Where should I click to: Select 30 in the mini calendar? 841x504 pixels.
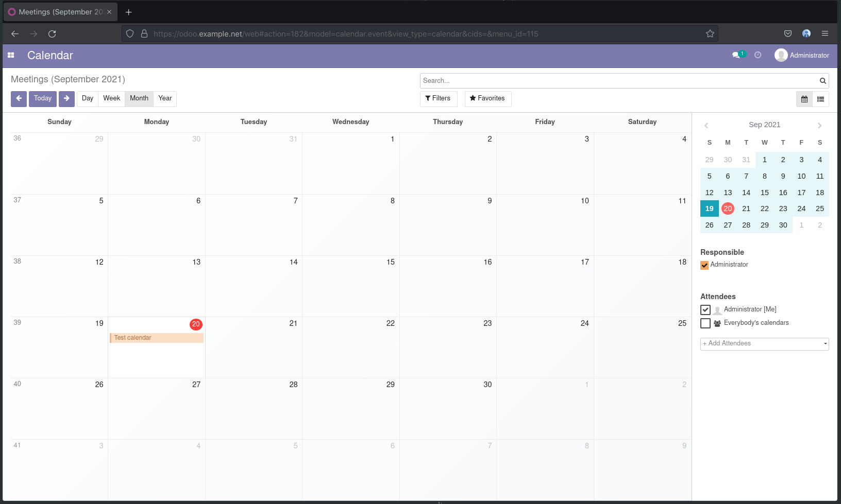[783, 225]
